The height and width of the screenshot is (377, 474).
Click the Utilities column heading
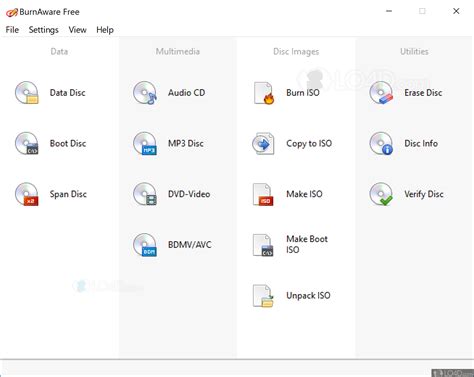(414, 51)
